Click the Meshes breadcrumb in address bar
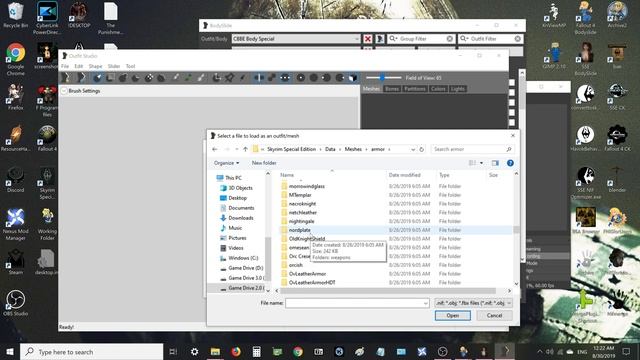 [x=353, y=149]
